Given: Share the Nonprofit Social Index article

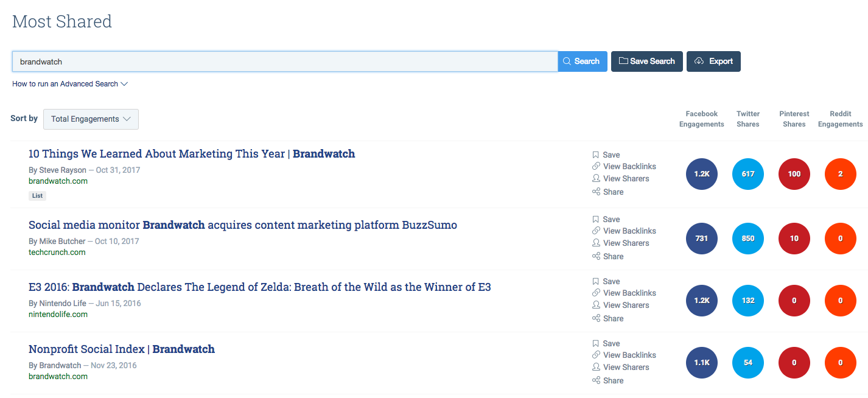Looking at the screenshot, I should (x=612, y=380).
